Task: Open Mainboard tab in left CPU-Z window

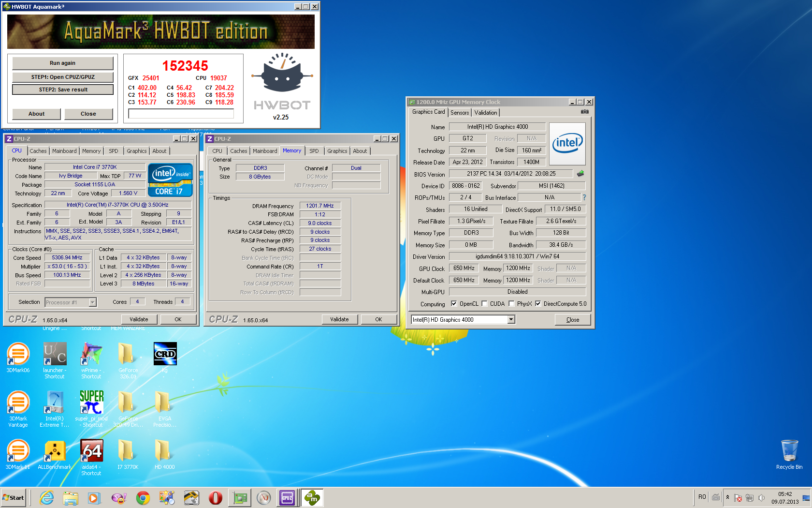Action: tap(64, 151)
